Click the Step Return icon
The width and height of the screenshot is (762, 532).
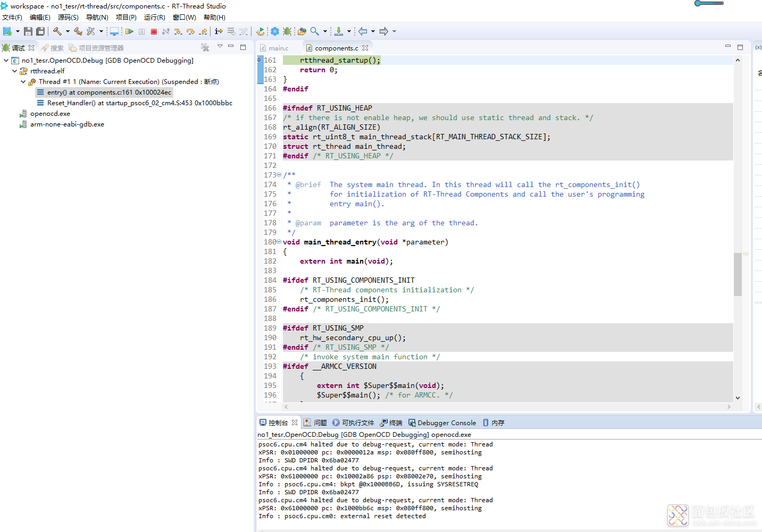point(203,31)
